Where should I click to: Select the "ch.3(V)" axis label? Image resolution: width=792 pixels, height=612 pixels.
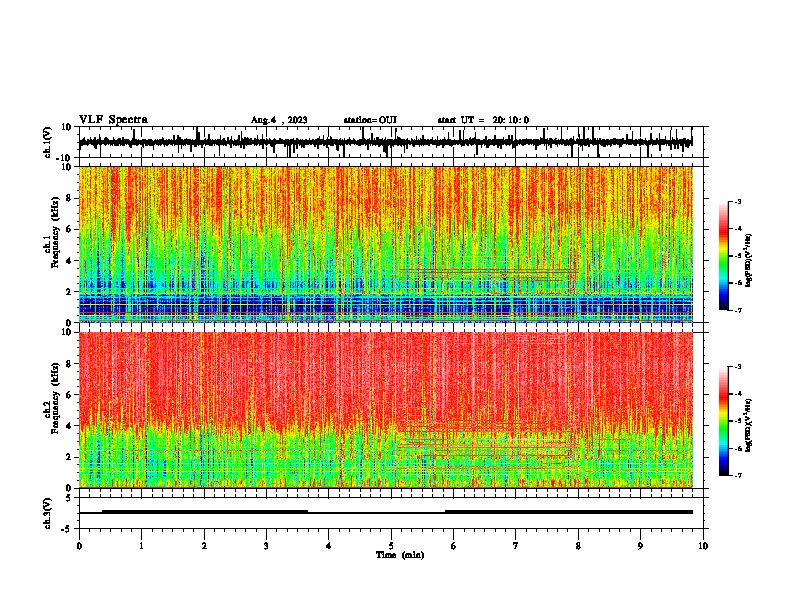[x=48, y=513]
